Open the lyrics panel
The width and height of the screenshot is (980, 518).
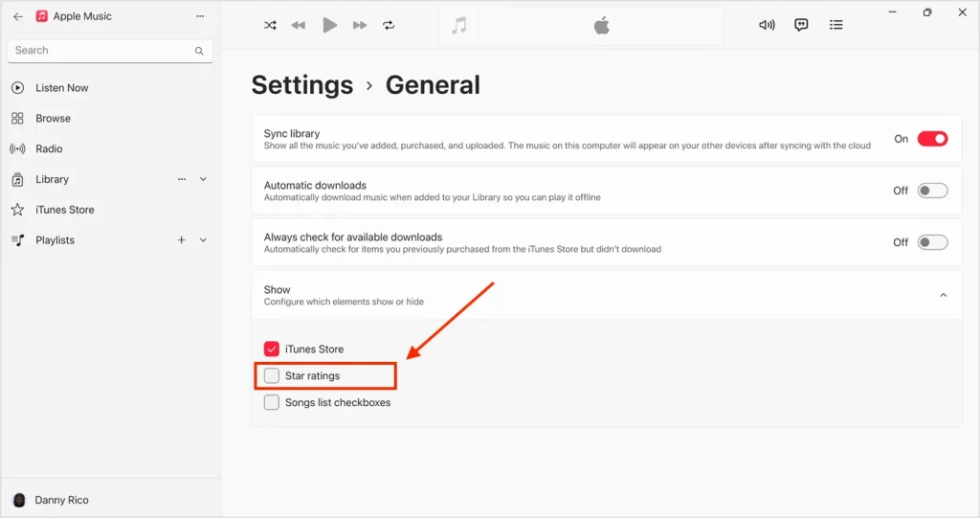(x=801, y=25)
